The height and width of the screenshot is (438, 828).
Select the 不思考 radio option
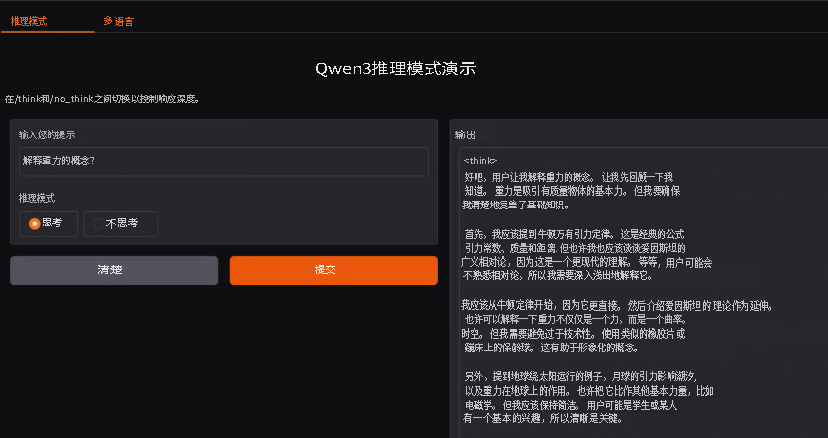(x=121, y=223)
